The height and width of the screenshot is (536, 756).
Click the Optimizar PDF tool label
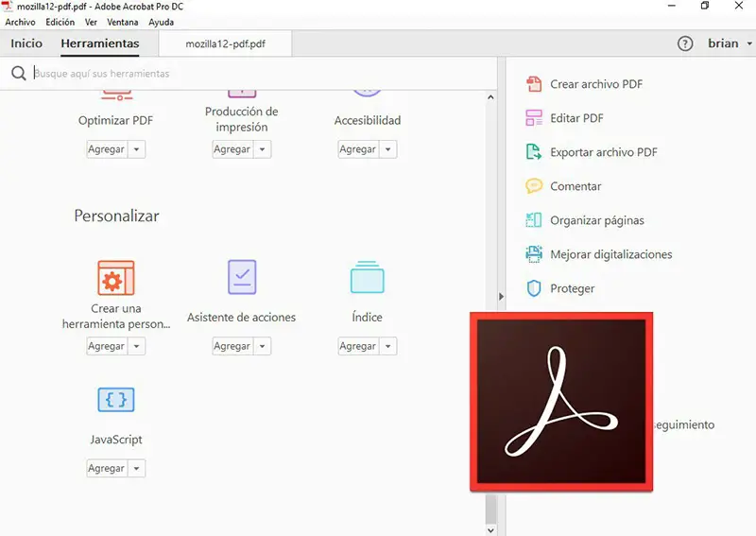click(x=115, y=120)
